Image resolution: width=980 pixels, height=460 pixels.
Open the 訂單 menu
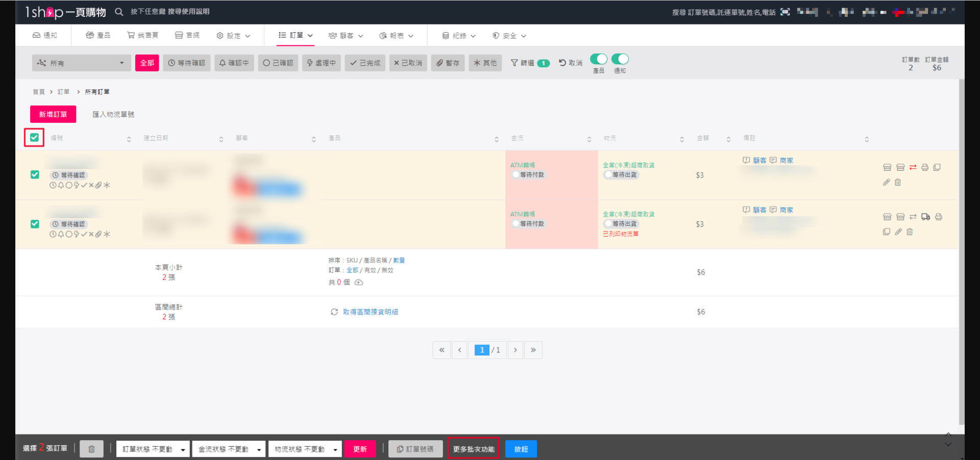[295, 35]
